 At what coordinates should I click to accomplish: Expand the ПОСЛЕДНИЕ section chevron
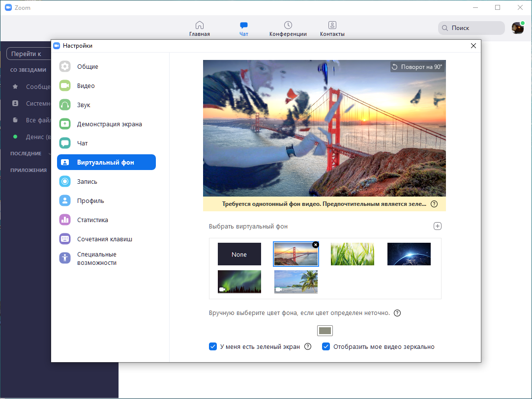coord(50,154)
